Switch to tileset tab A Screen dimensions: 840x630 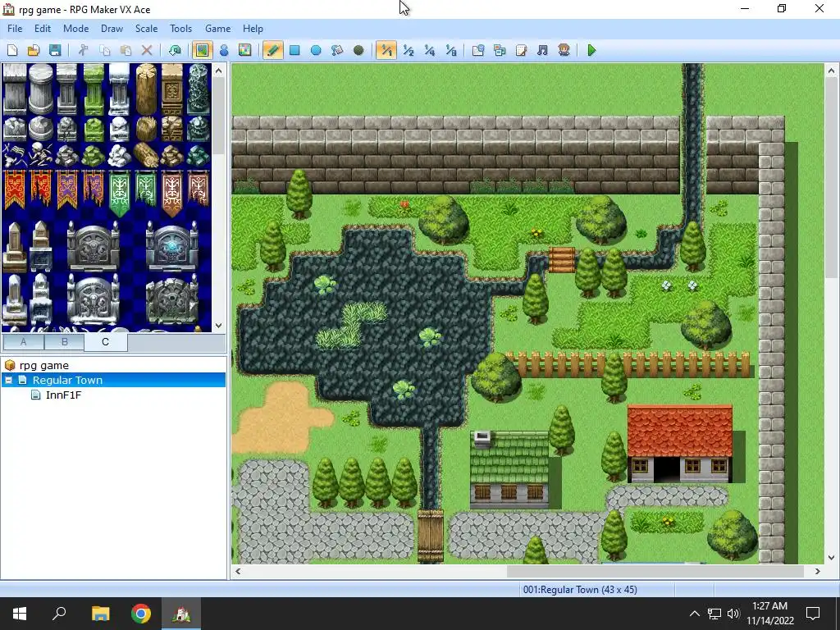coord(24,342)
